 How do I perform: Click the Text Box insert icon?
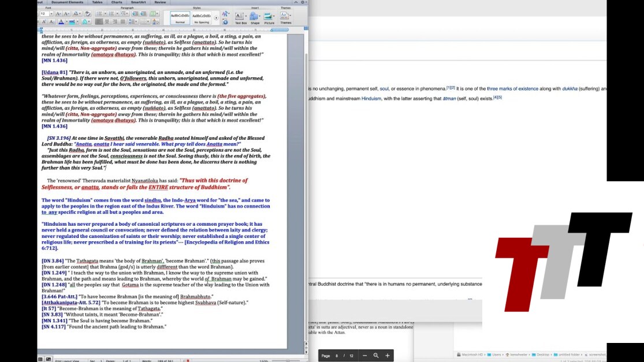(x=240, y=16)
